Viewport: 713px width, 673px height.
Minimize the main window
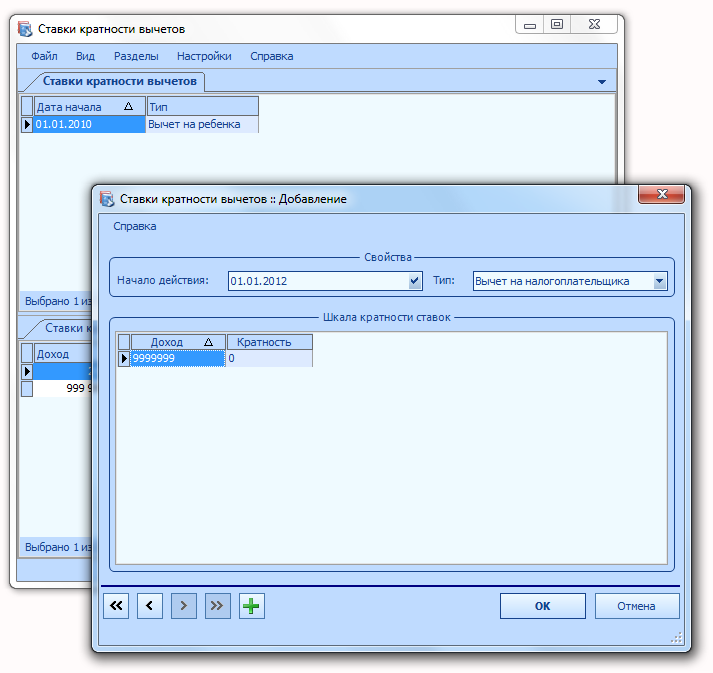530,24
